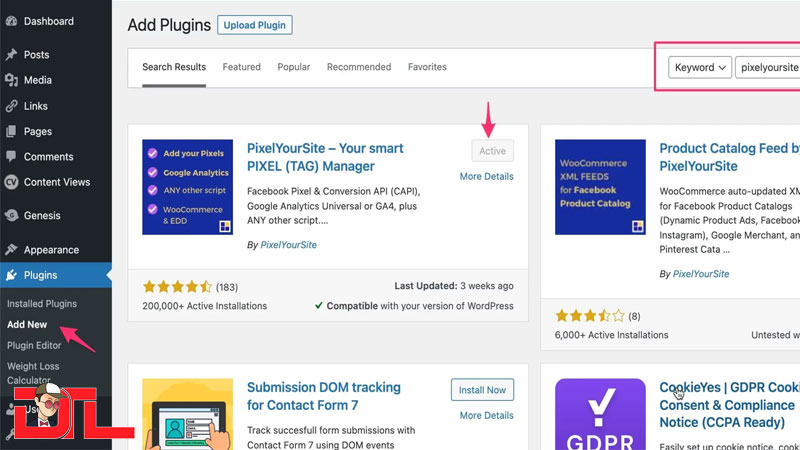Click the PixelYourSite plugin thumbnail
This screenshot has width=800, height=450.
[188, 187]
